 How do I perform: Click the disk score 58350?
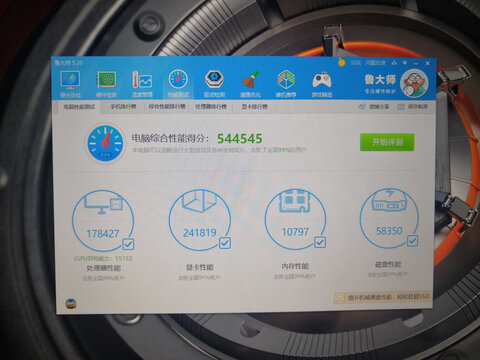pos(389,231)
